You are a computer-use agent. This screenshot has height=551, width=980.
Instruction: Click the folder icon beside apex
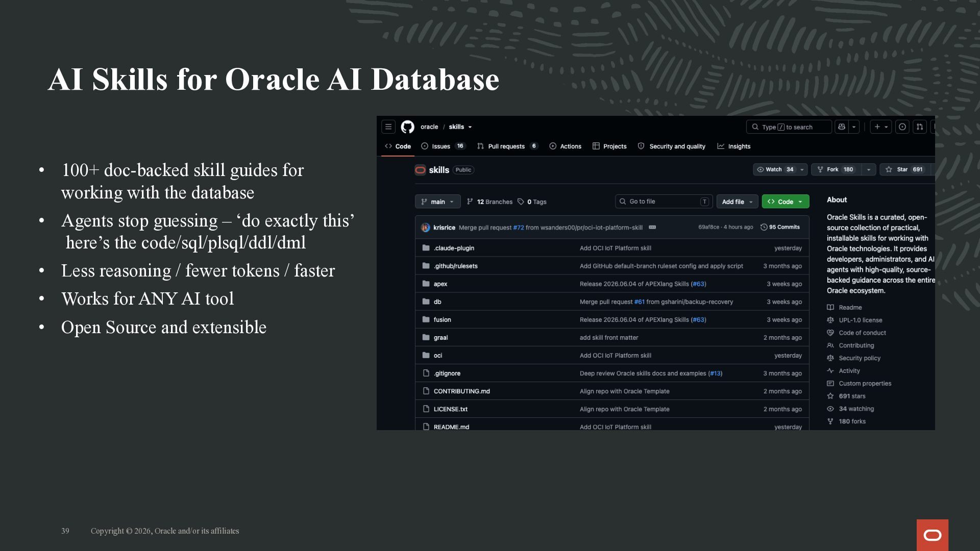(426, 284)
